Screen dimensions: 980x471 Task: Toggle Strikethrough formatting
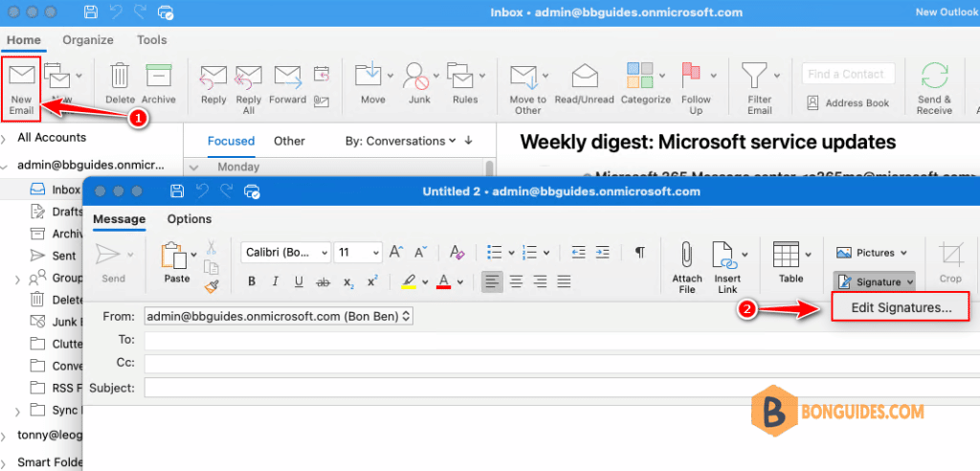pyautogui.click(x=323, y=282)
